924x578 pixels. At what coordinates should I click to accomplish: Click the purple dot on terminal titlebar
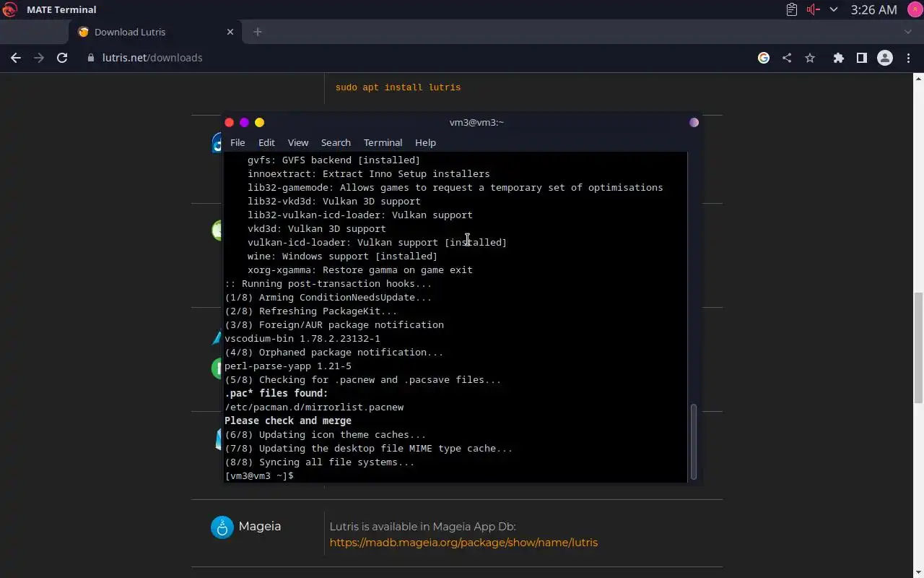click(x=694, y=123)
